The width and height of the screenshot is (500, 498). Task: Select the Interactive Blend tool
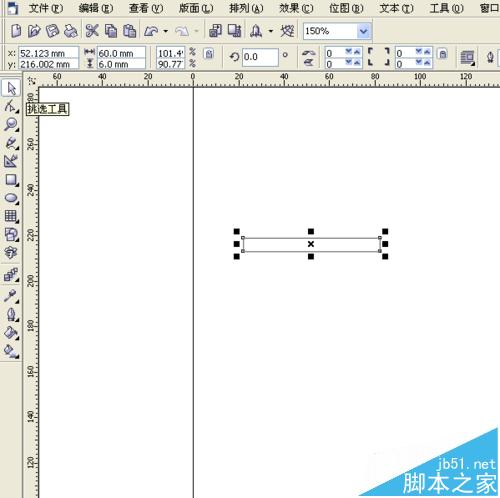(11, 275)
